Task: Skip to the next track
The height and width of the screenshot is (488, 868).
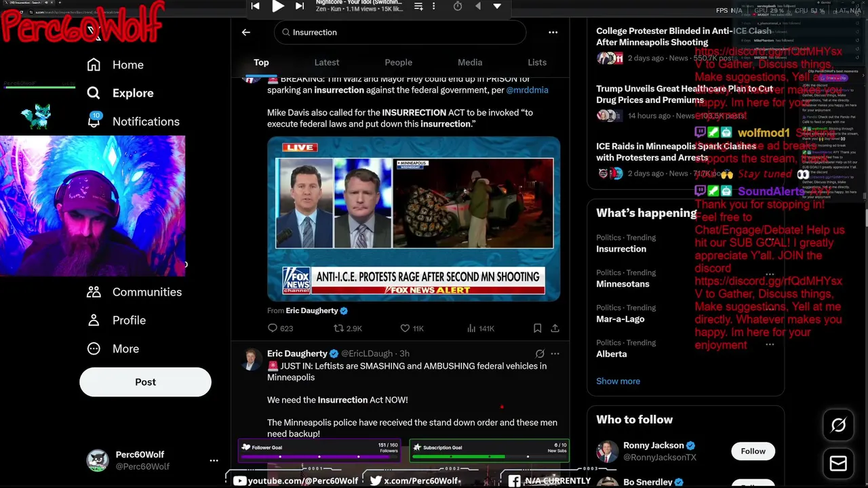Action: 300,6
